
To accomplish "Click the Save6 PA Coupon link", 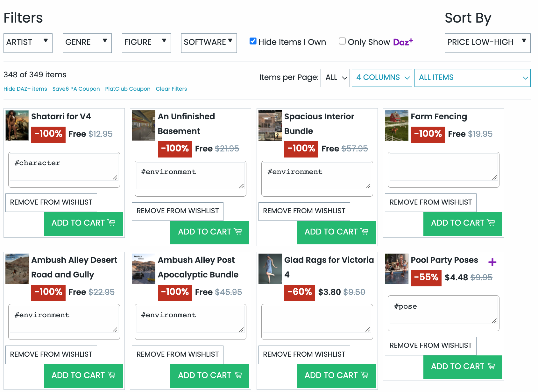I will (x=76, y=89).
